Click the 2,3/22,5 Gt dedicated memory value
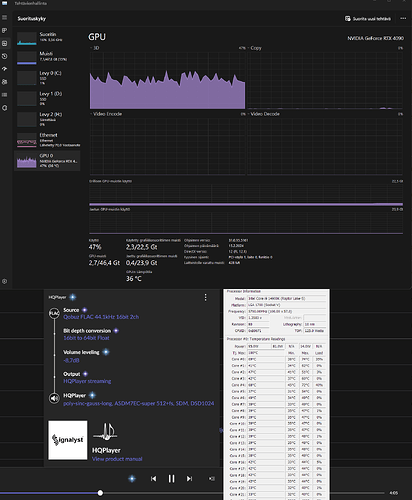412x500 pixels. pos(142,247)
